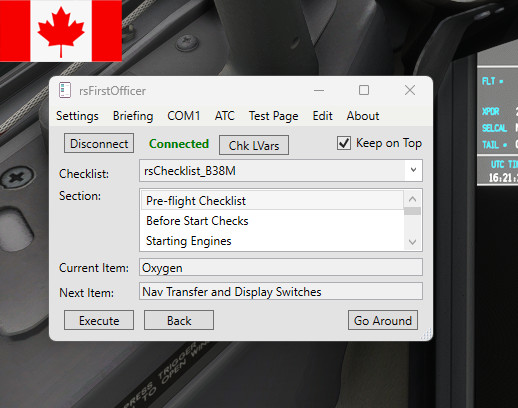The width and height of the screenshot is (518, 408).
Task: Click the Go Around button
Action: tap(383, 320)
